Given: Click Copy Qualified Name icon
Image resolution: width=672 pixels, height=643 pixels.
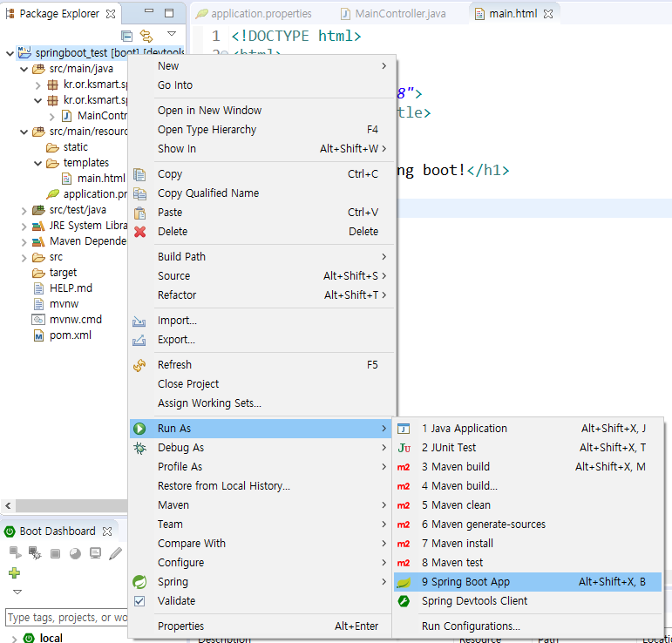Looking at the screenshot, I should click(139, 193).
